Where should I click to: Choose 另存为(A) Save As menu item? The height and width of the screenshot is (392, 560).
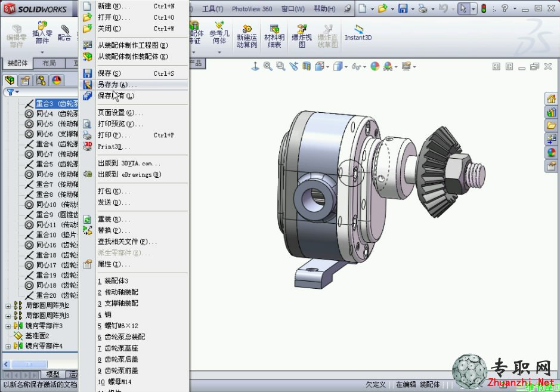135,85
